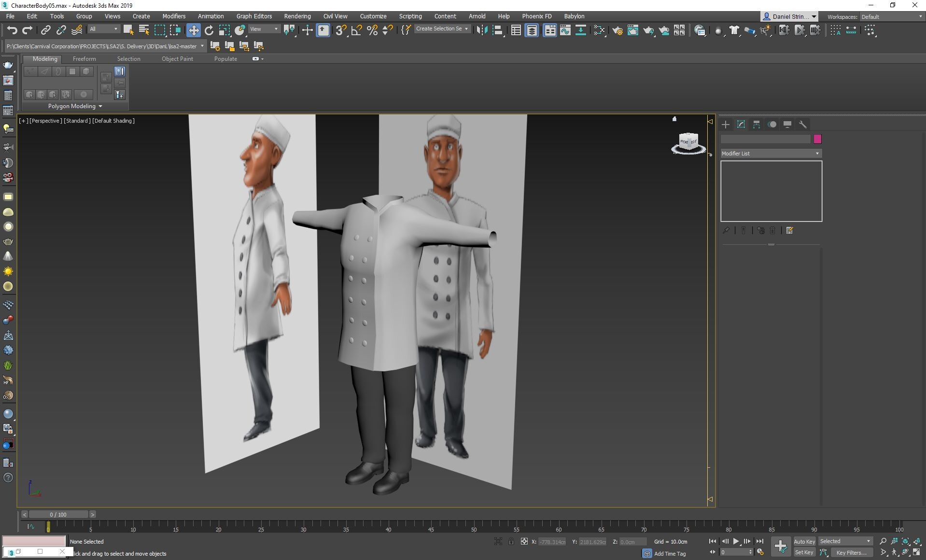This screenshot has width=926, height=560.
Task: Open the Mirror tool
Action: click(481, 30)
